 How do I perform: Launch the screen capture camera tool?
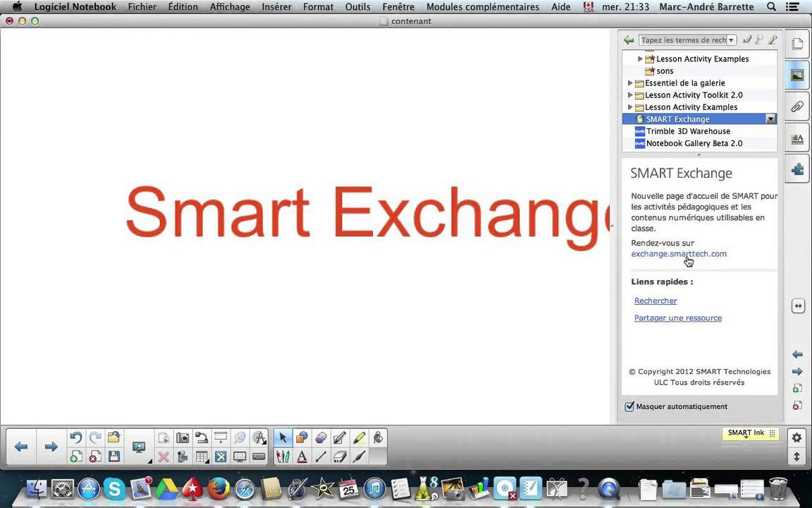coord(183,437)
